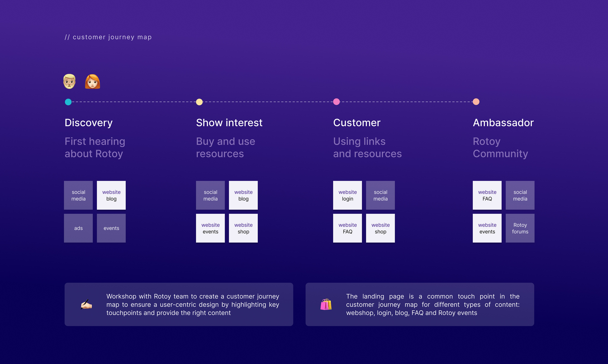Click the Show interest stage heading
This screenshot has height=364, width=608.
click(x=229, y=123)
